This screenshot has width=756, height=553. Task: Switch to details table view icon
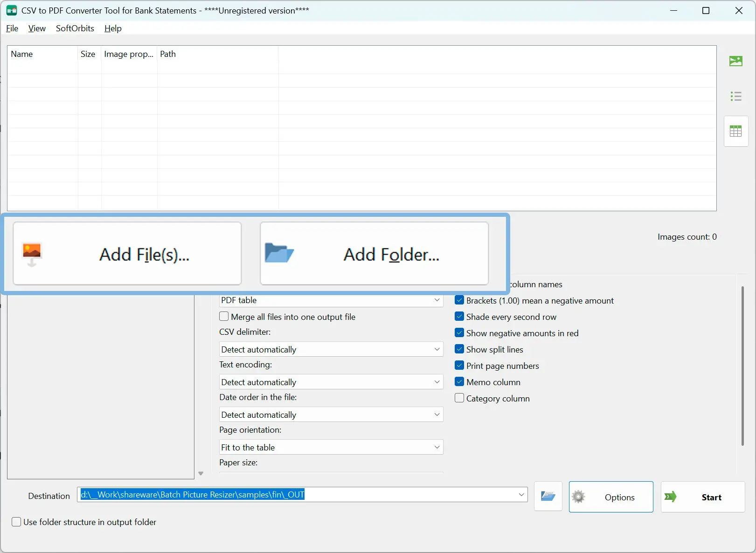tap(736, 131)
